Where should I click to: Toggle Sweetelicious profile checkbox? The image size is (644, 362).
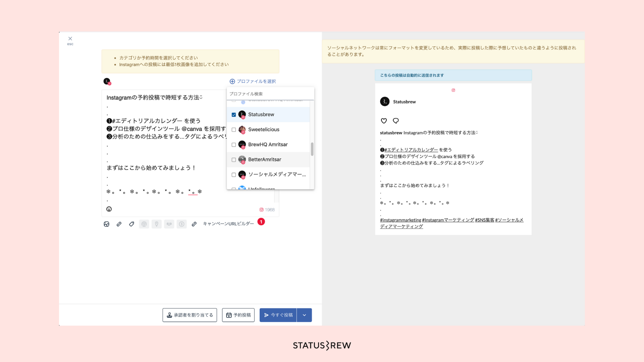(233, 129)
